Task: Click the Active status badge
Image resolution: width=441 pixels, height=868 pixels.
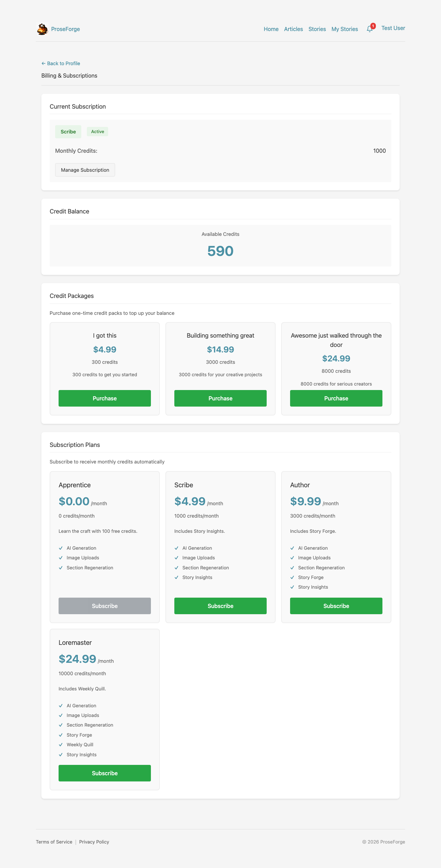Action: [x=97, y=131]
